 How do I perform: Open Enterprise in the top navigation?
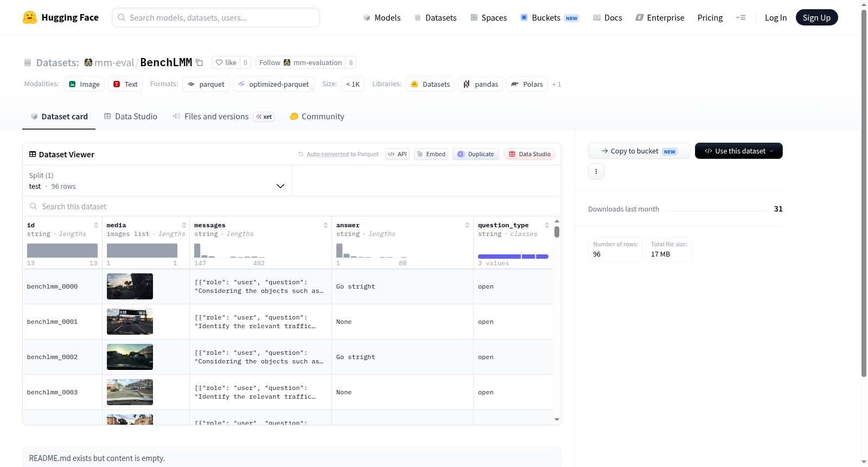point(660,17)
